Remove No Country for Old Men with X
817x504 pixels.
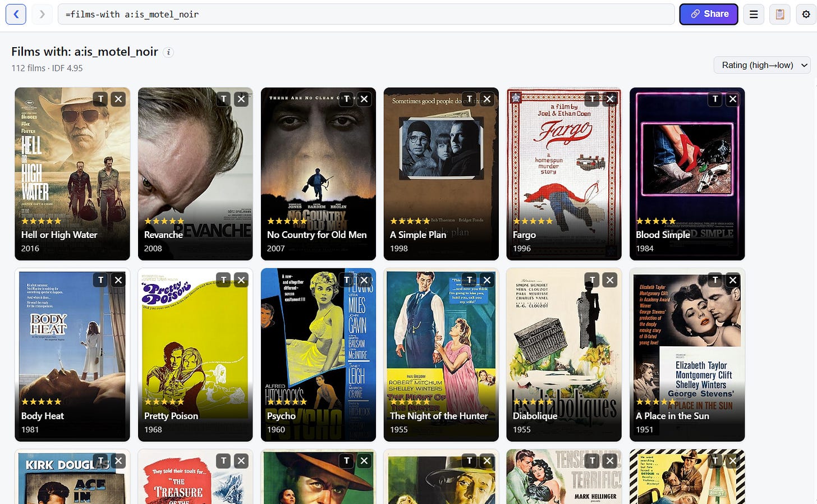tap(364, 99)
